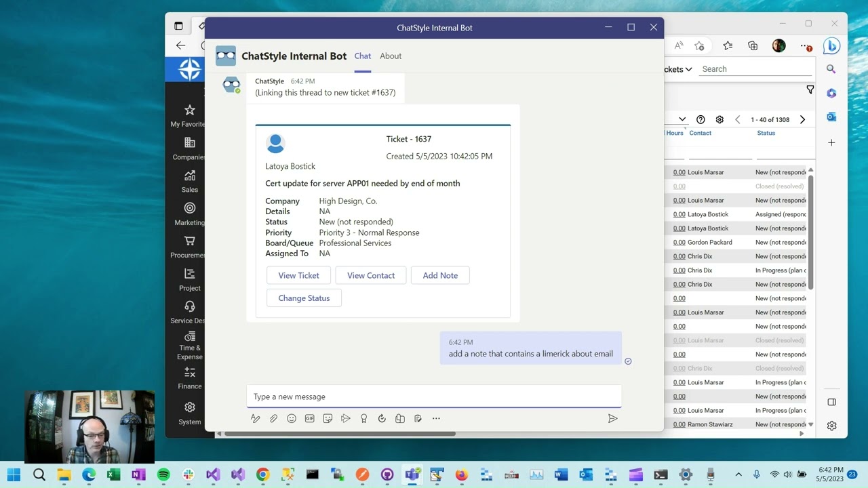This screenshot has height=488, width=868.
Task: Open the System module in left navigation
Action: 190,413
